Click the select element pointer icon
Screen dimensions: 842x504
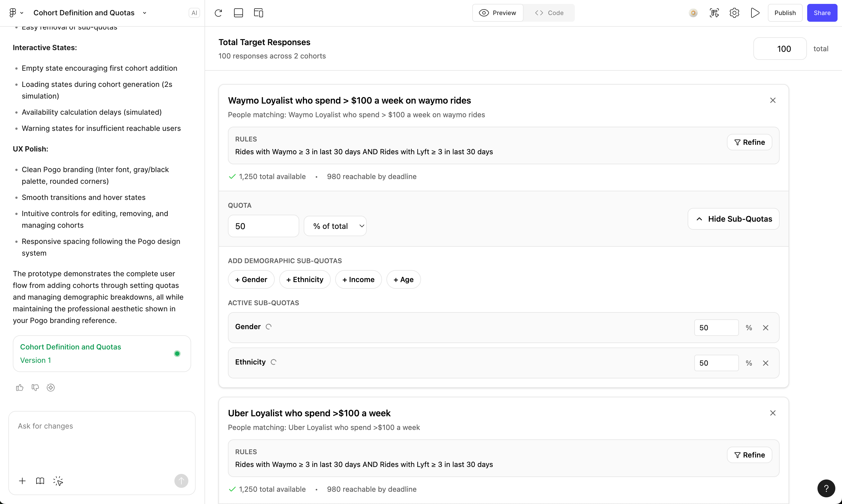click(58, 481)
